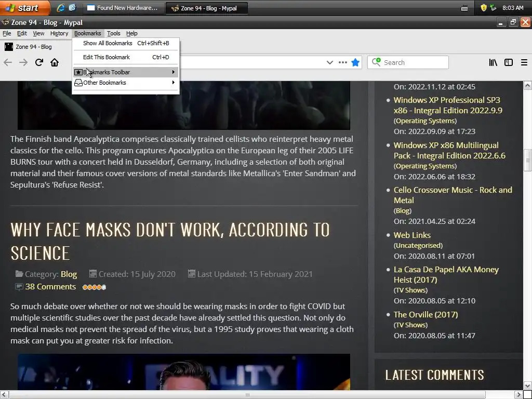Select the Zone 94 - Blog tab

[34, 47]
